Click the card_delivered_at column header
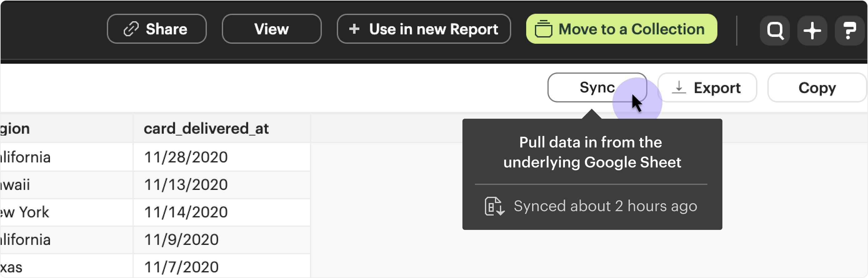 (x=206, y=128)
